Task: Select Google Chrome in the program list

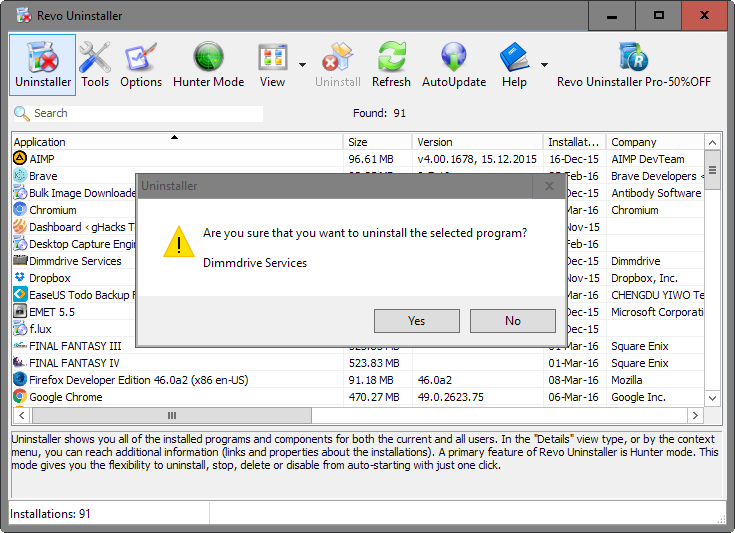Action: pos(66,397)
